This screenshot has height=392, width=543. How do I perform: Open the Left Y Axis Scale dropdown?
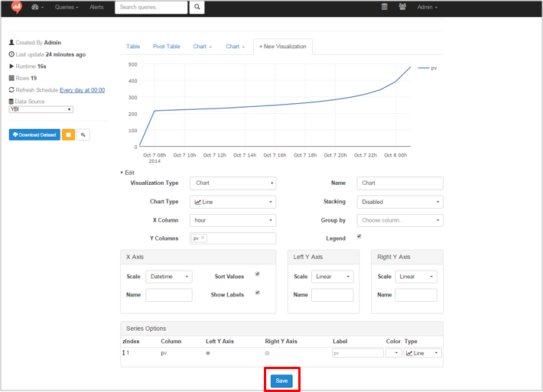[x=333, y=277]
